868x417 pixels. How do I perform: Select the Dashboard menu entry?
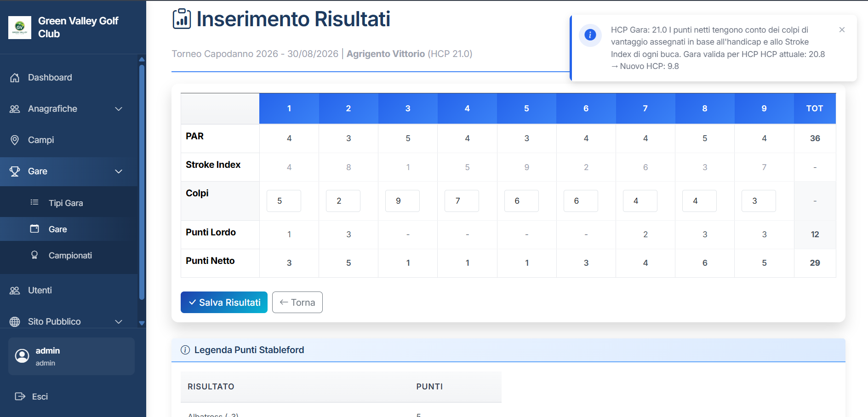tap(50, 77)
